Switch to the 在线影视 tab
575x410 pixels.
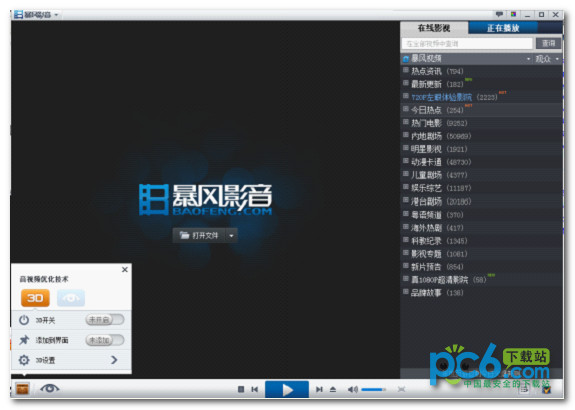(x=434, y=28)
